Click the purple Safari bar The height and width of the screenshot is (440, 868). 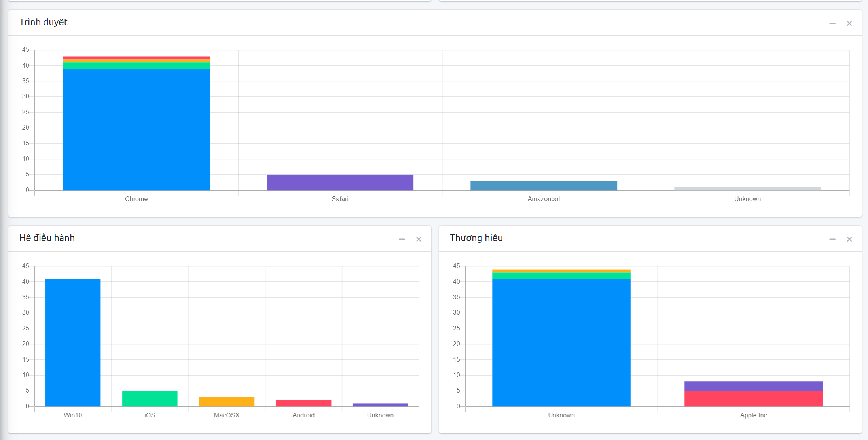tap(340, 182)
